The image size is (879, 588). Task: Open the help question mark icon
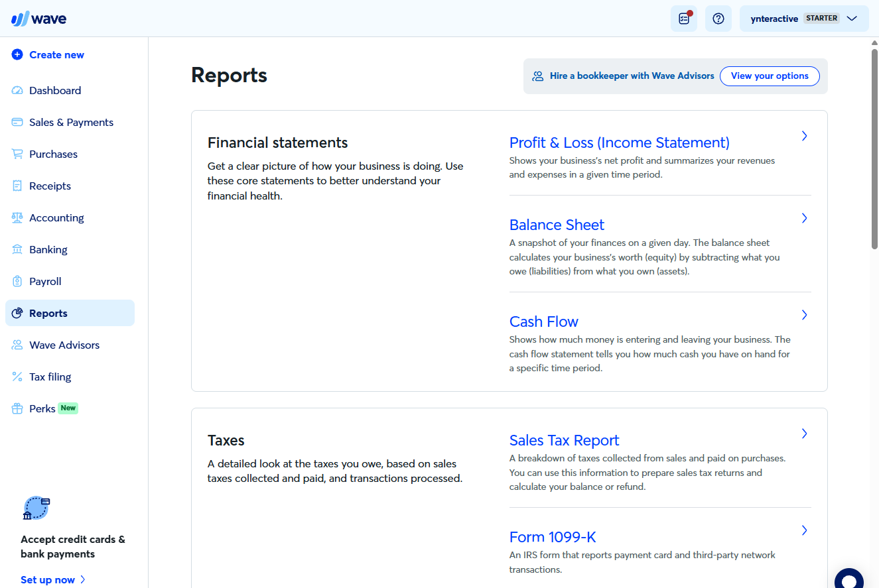[x=718, y=19]
